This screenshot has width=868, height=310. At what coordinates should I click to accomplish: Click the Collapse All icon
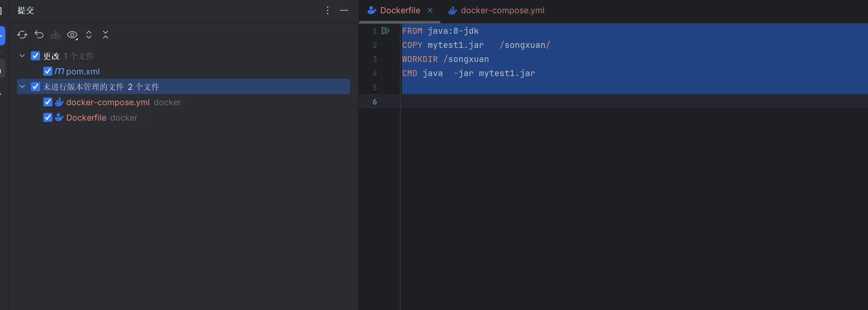click(x=106, y=35)
